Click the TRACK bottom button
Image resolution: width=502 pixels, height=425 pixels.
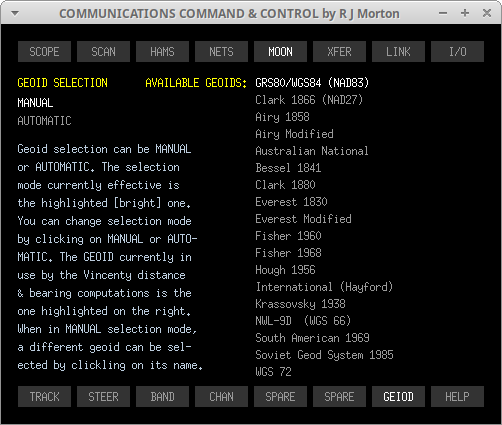tap(44, 397)
